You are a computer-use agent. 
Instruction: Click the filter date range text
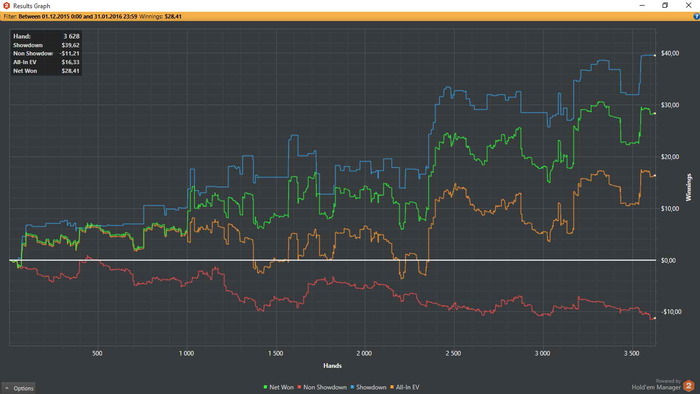(x=78, y=17)
